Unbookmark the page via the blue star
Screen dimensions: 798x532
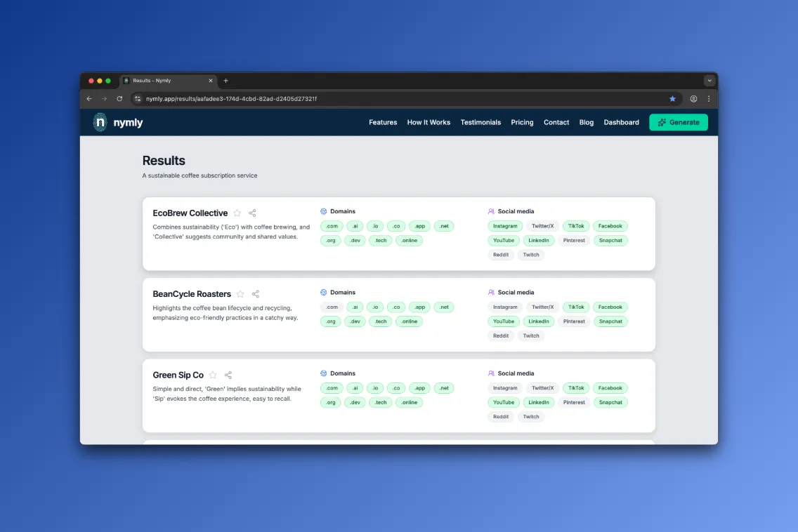672,99
